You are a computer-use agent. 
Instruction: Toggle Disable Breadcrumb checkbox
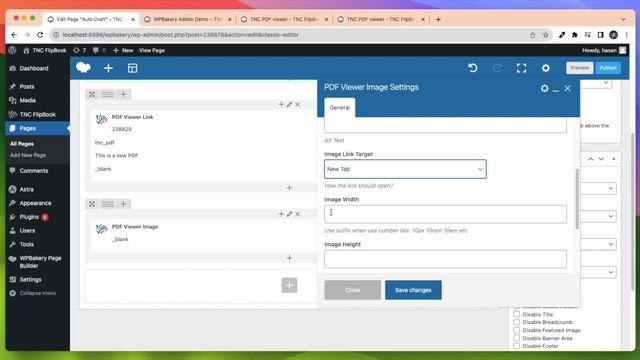tap(517, 322)
